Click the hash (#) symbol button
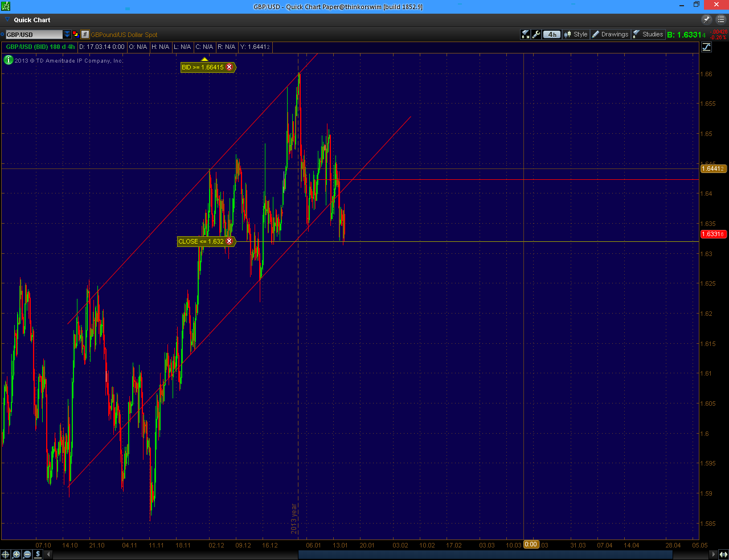729x560 pixels. point(85,35)
